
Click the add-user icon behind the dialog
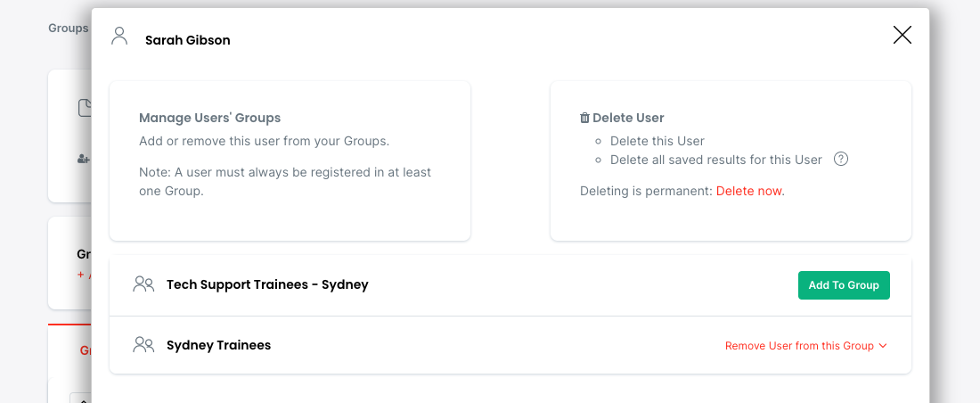(x=84, y=159)
